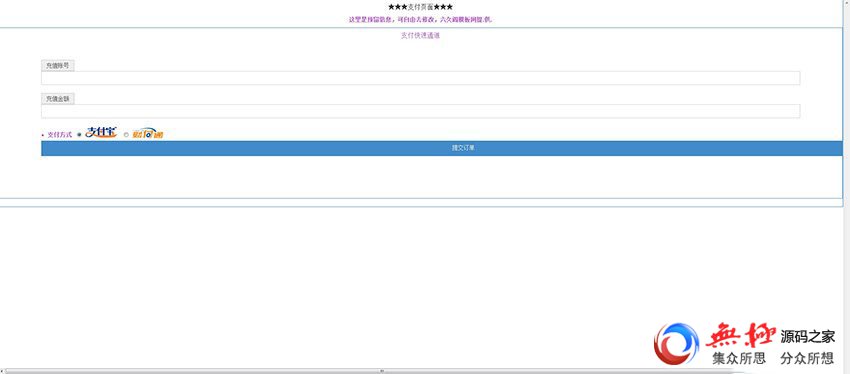This screenshot has width=850, height=374.
Task: Focus the 充值金额 amount input field
Action: pyautogui.click(x=421, y=111)
